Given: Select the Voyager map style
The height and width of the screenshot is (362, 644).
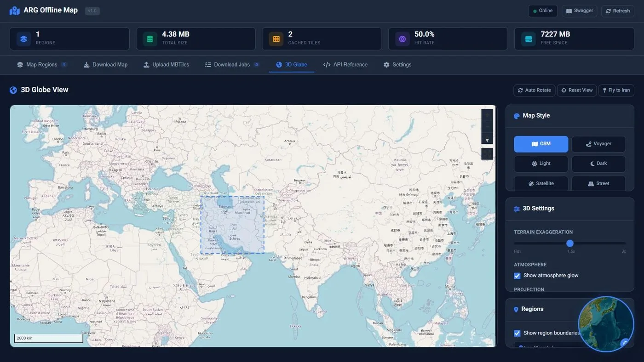Looking at the screenshot, I should pos(598,144).
